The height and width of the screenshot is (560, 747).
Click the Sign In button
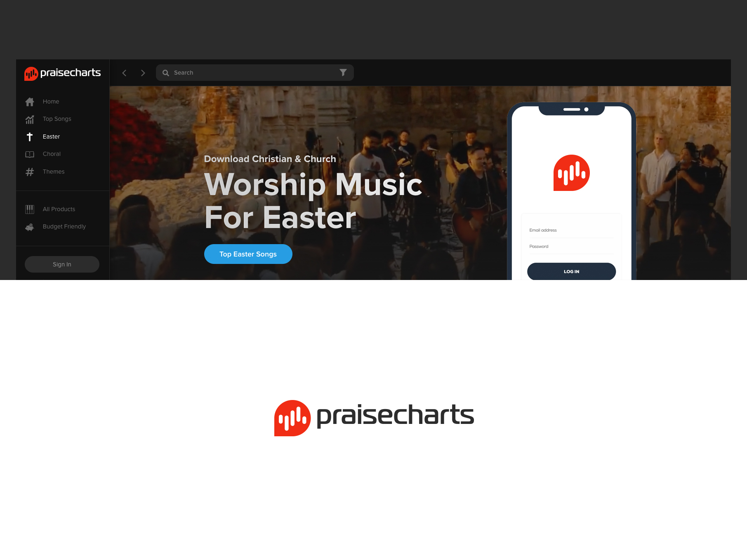pos(62,264)
